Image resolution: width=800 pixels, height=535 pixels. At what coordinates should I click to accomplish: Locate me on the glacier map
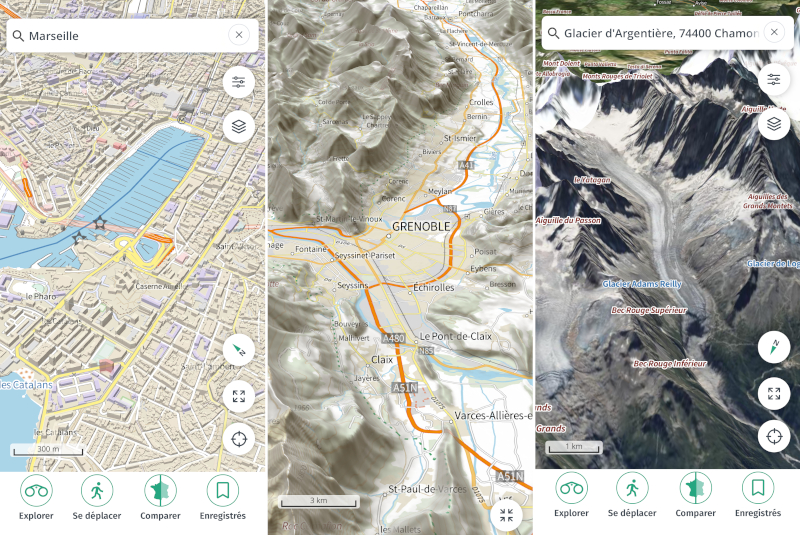pyautogui.click(x=774, y=437)
